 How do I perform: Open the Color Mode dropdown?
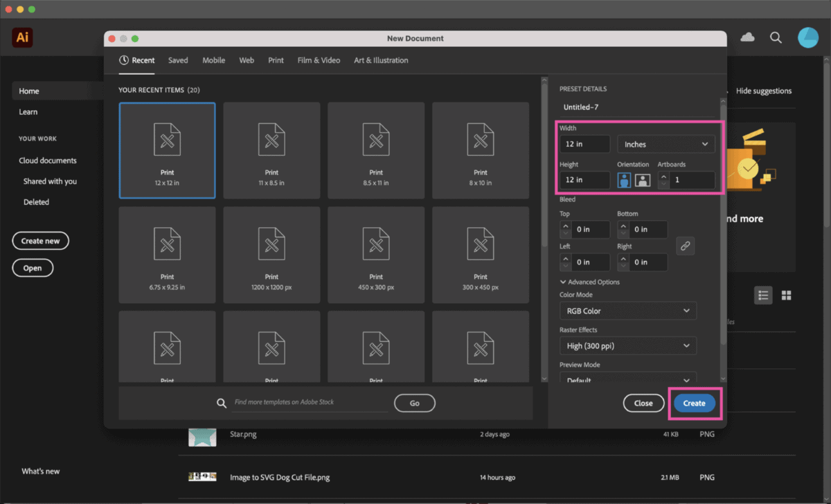(627, 310)
